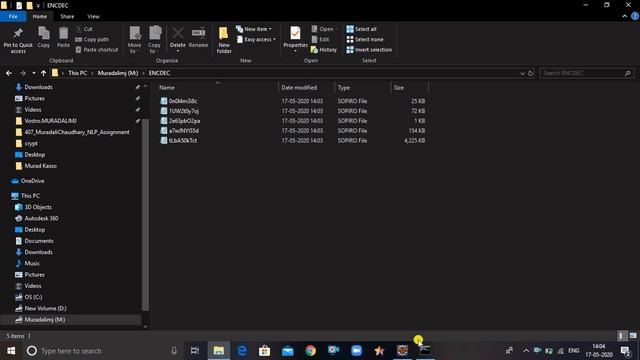Create a New folder
640x360 pixels.
[x=224, y=40]
